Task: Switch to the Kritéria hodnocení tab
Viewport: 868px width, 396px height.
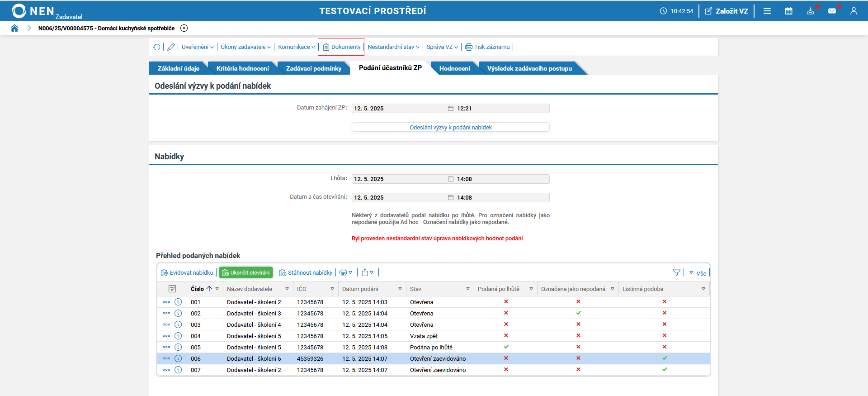Action: click(x=242, y=68)
